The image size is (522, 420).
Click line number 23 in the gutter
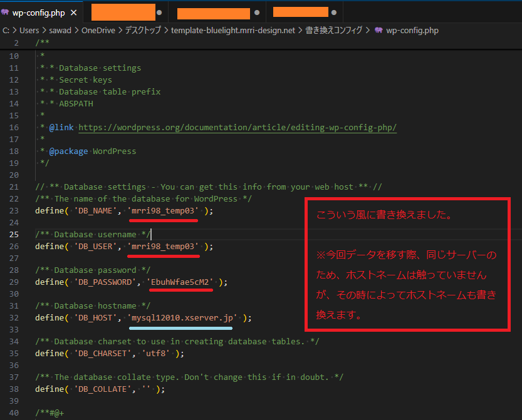[14, 210]
